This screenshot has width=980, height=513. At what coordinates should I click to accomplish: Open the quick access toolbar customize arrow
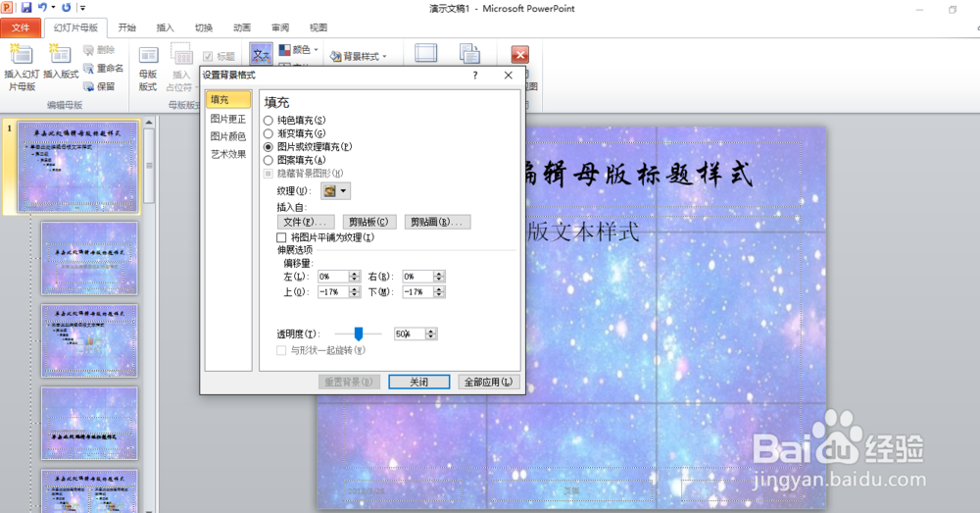click(x=82, y=8)
